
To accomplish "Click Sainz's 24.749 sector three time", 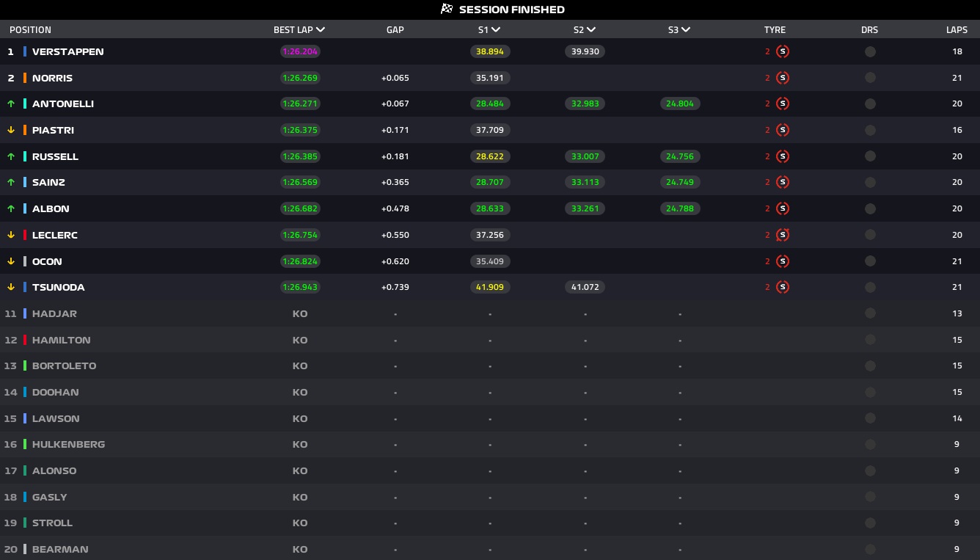I will (x=680, y=182).
